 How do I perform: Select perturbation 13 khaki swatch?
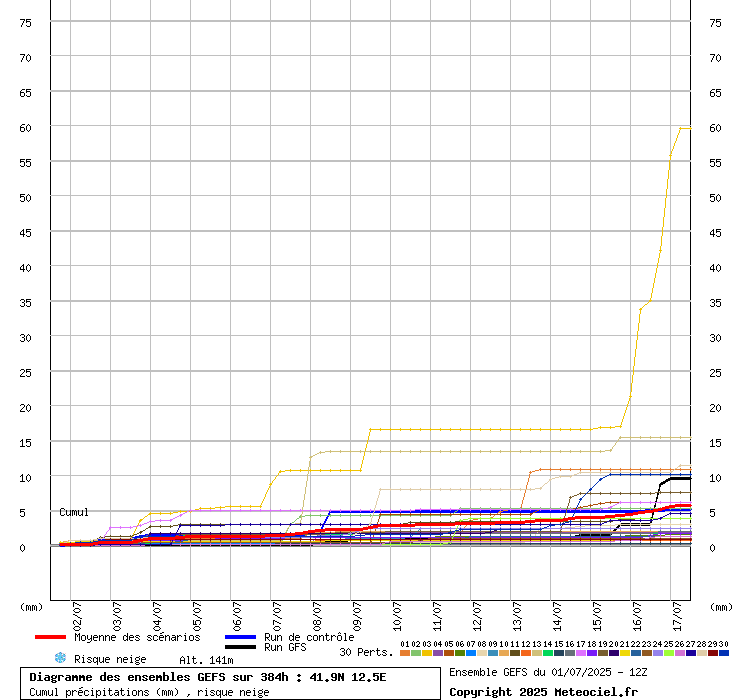pos(537,653)
